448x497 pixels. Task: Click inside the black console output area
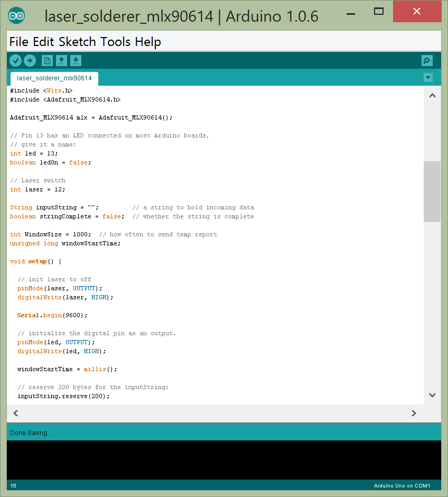[x=224, y=459]
